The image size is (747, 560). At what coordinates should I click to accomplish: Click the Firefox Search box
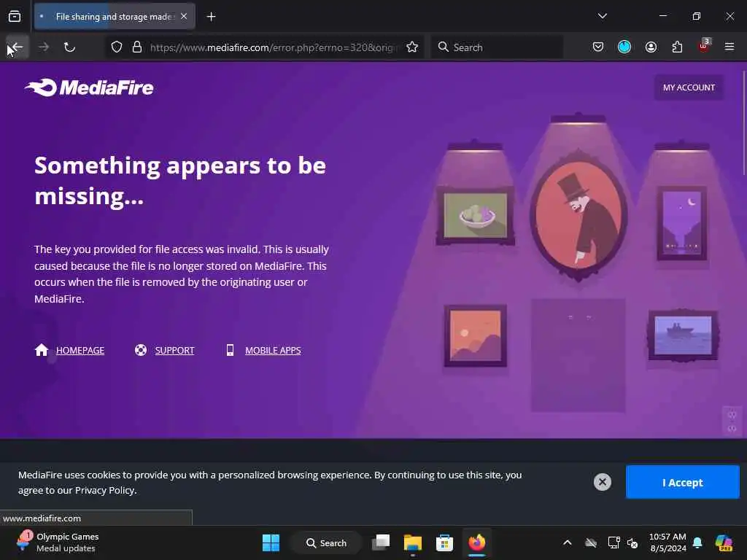coord(497,47)
